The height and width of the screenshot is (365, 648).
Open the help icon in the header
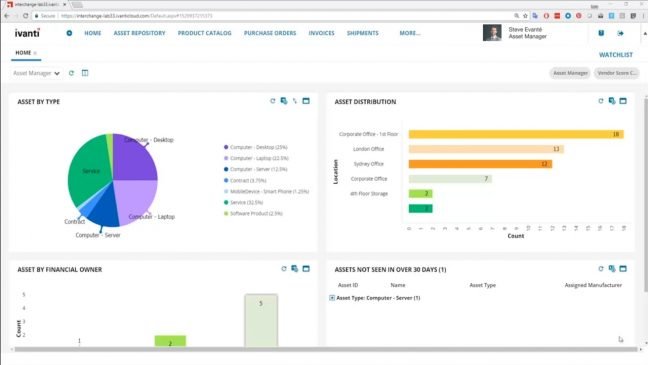pyautogui.click(x=601, y=33)
